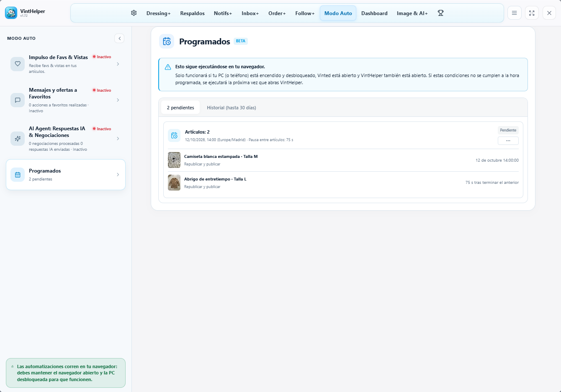Open Programados sidebar chevron

click(118, 175)
